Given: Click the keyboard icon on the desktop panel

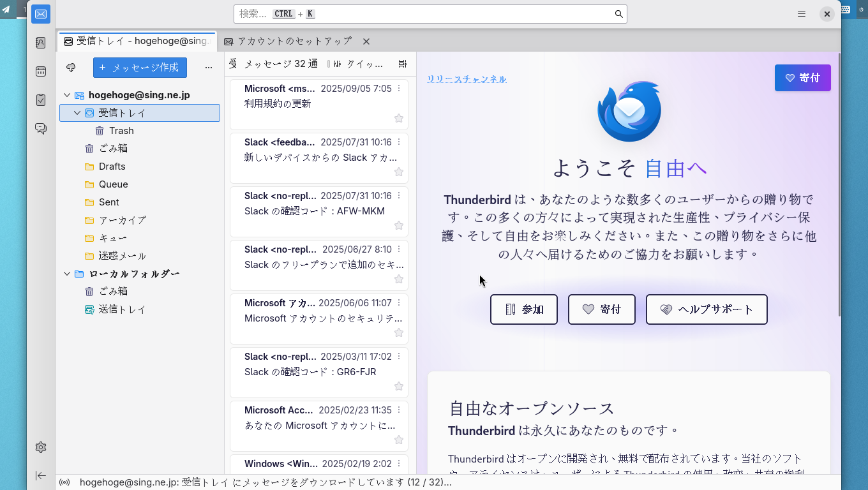Looking at the screenshot, I should 845,10.
